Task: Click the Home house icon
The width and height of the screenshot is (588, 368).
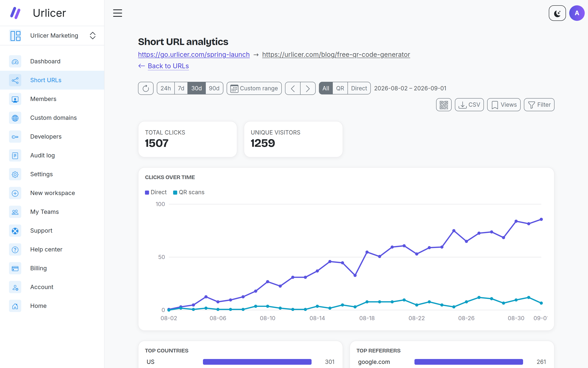Action: tap(15, 306)
